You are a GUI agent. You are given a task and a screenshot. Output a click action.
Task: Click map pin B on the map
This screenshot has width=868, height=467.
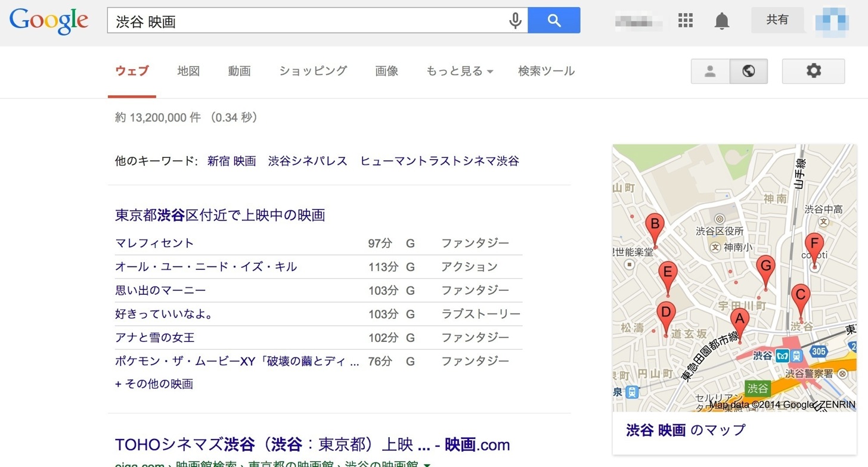coord(655,231)
